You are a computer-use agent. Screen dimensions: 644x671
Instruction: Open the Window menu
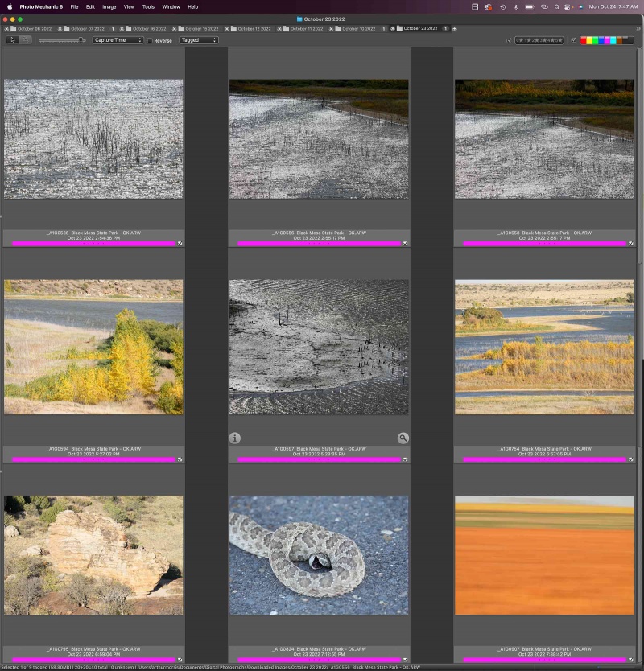(171, 7)
